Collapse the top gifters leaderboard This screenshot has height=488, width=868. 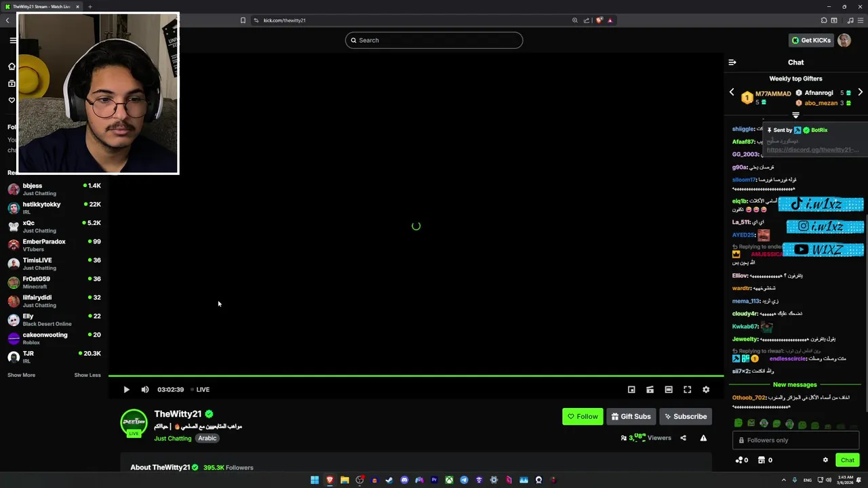[x=796, y=115]
